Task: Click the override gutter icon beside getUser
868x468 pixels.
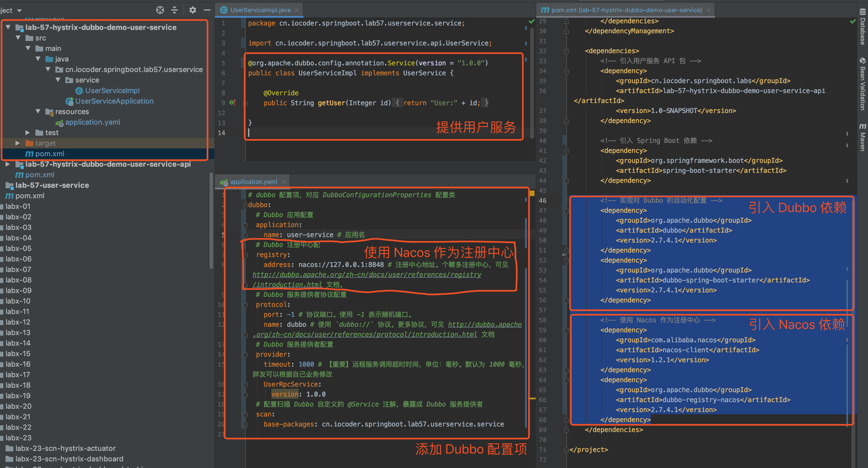Action: coord(232,102)
